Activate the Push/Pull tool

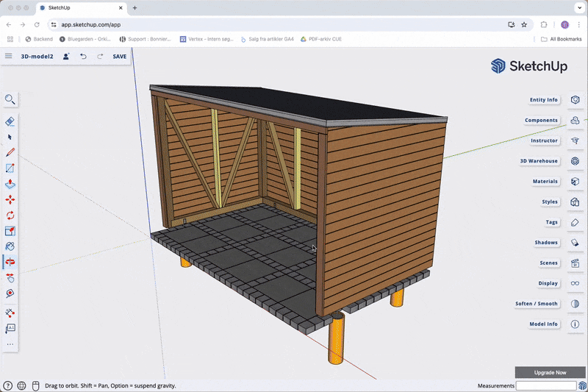click(10, 185)
